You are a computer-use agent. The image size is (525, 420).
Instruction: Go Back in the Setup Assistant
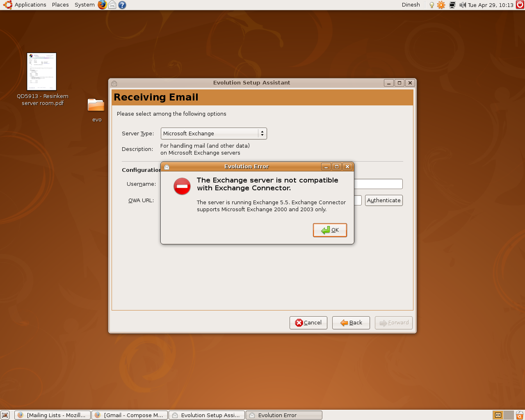click(x=351, y=323)
